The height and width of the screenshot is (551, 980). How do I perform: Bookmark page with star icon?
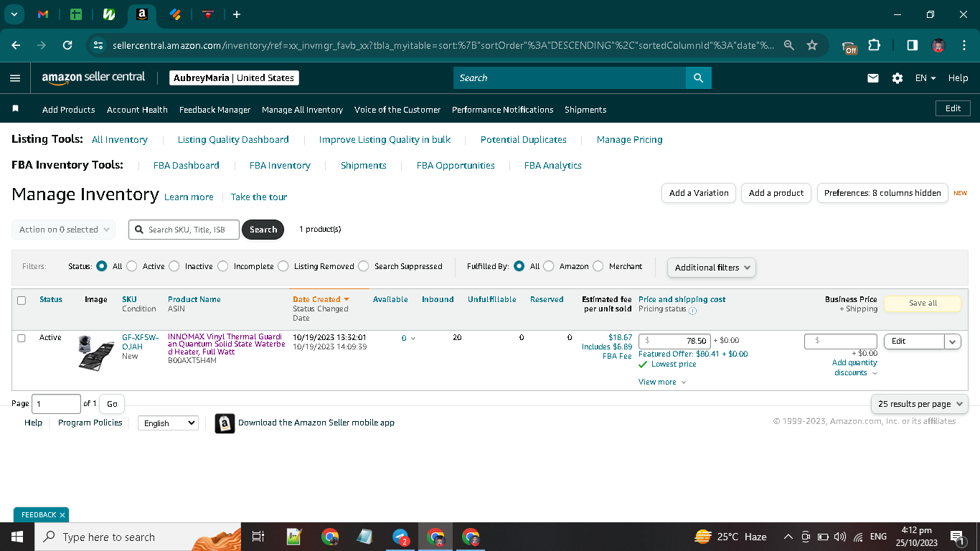[812, 45]
